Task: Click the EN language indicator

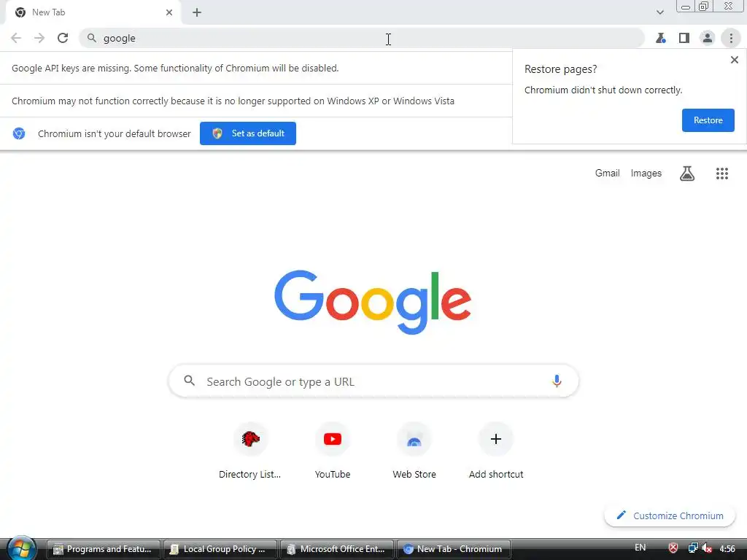Action: [x=640, y=548]
